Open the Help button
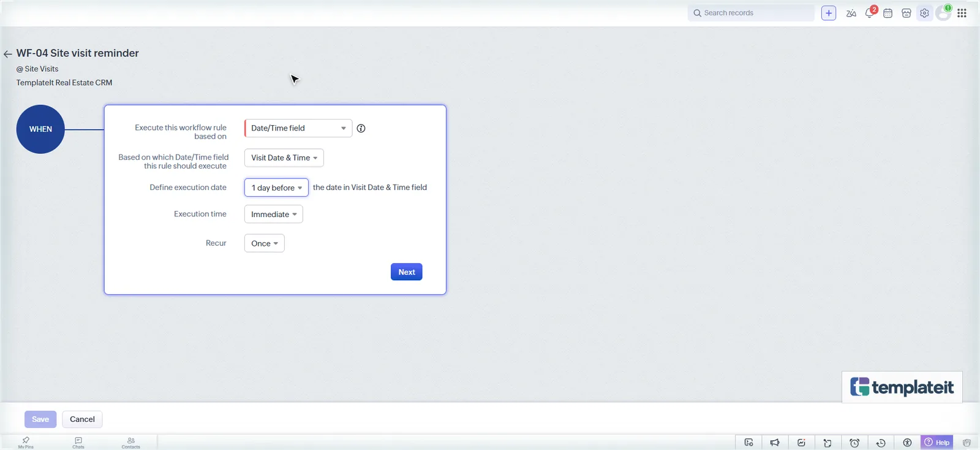The image size is (980, 450). click(x=937, y=443)
